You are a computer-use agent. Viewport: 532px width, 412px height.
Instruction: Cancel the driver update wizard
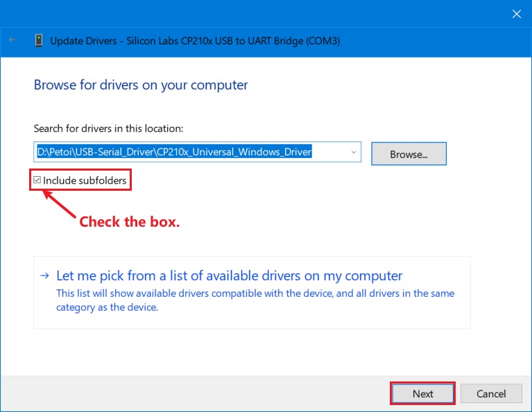tap(491, 393)
